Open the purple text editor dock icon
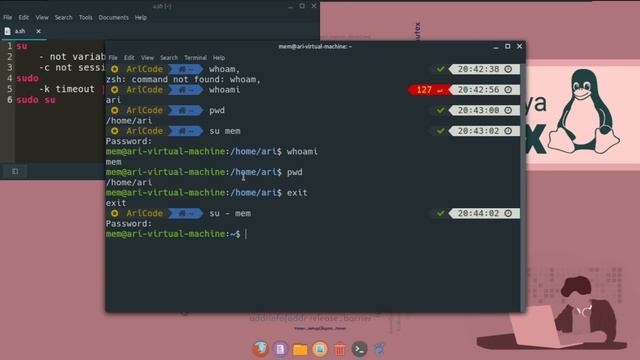The width and height of the screenshot is (640, 360). pos(280,349)
